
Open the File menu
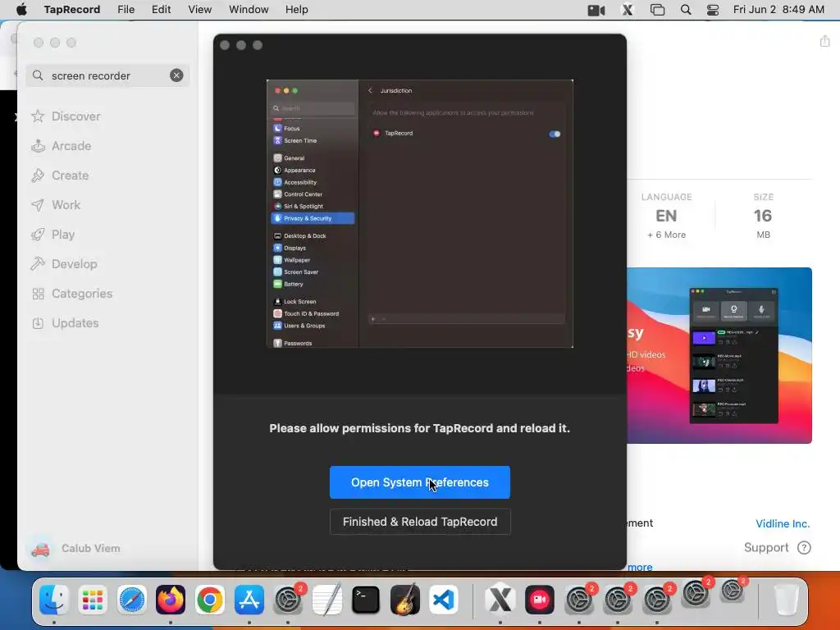[x=126, y=10]
